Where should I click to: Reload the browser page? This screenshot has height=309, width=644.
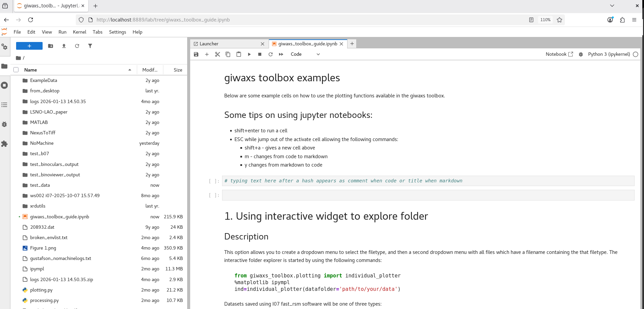tap(31, 20)
